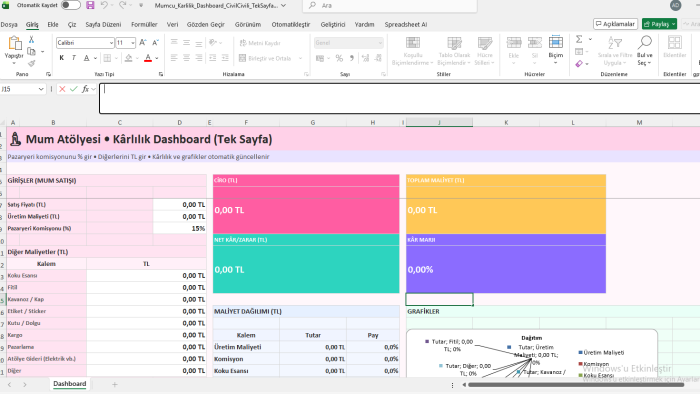Click the pink CİRO (TL) card
The image size is (700, 394).
(306, 204)
